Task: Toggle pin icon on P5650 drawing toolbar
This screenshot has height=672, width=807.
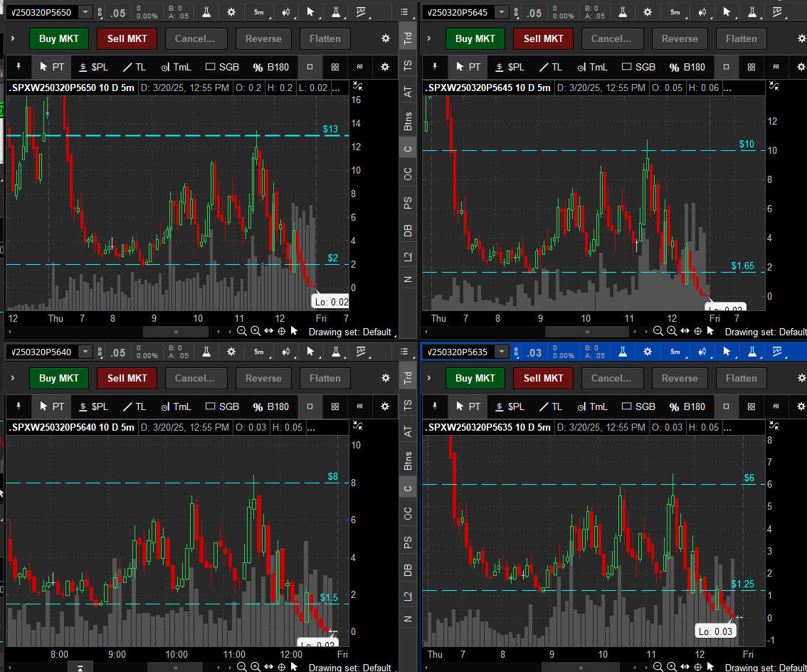Action: [x=19, y=67]
